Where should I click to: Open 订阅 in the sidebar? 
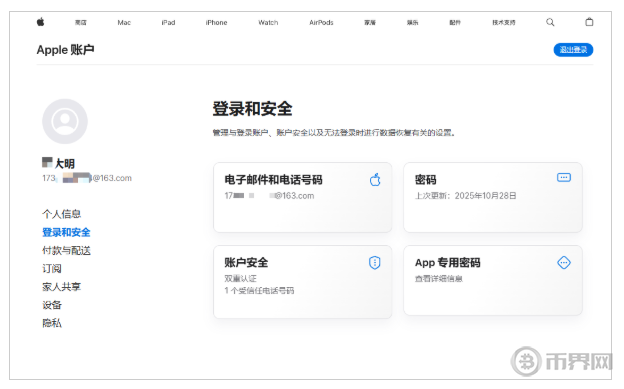[x=52, y=268]
